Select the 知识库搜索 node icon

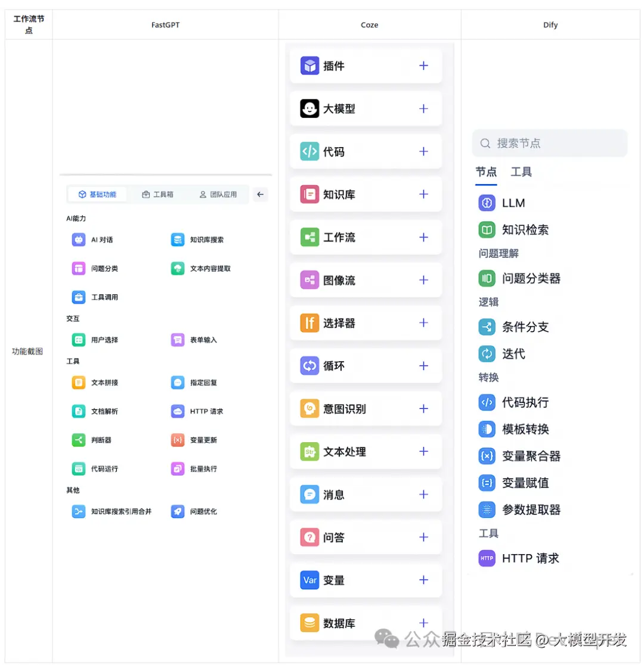coord(178,240)
